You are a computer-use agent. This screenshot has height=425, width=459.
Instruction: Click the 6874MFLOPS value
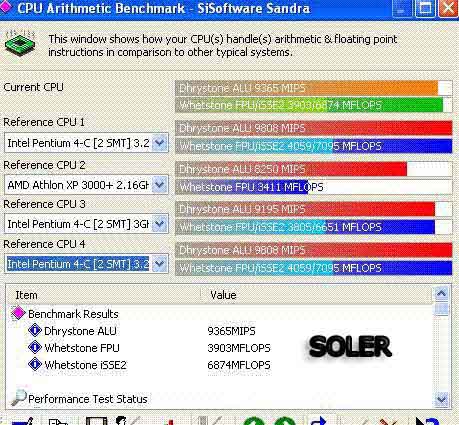coord(239,365)
